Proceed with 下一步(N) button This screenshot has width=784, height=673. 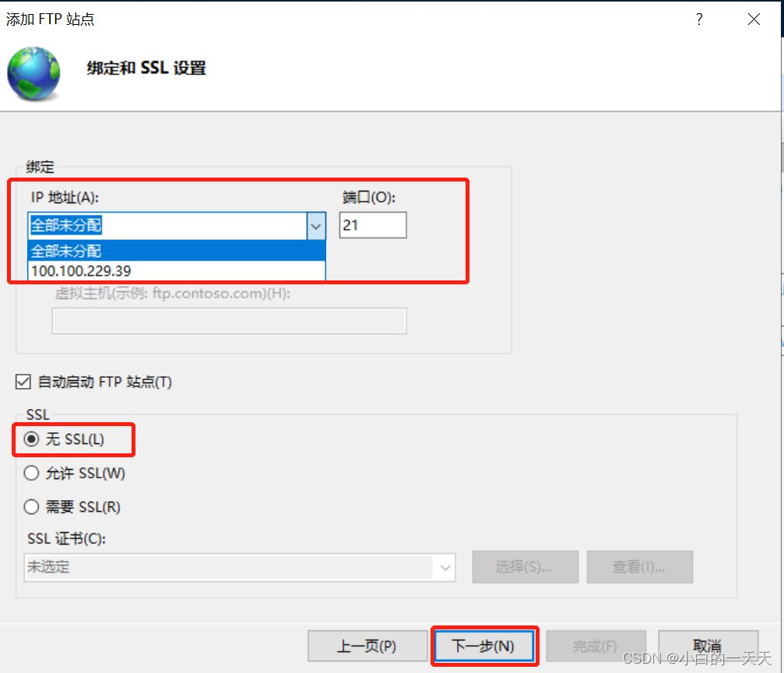point(484,646)
